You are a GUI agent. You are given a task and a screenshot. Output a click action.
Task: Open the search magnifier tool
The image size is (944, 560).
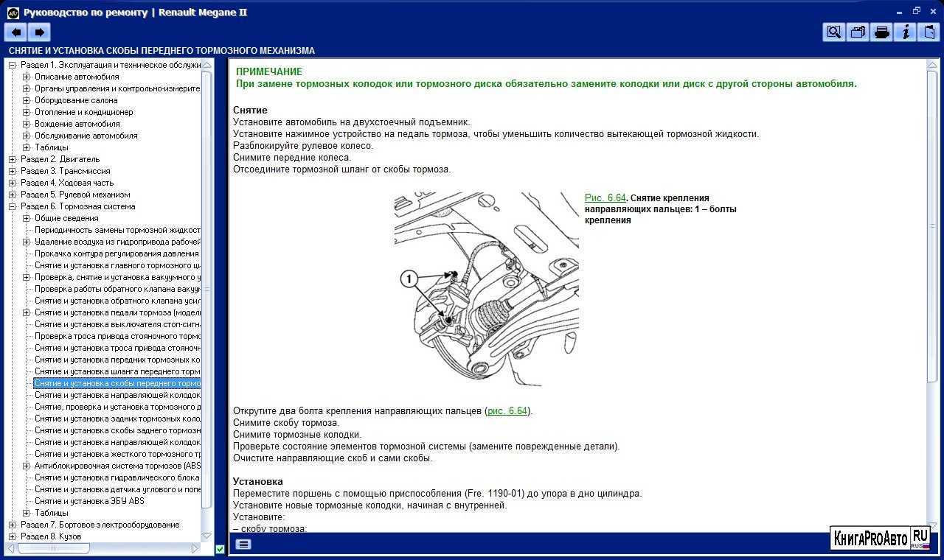click(x=834, y=32)
